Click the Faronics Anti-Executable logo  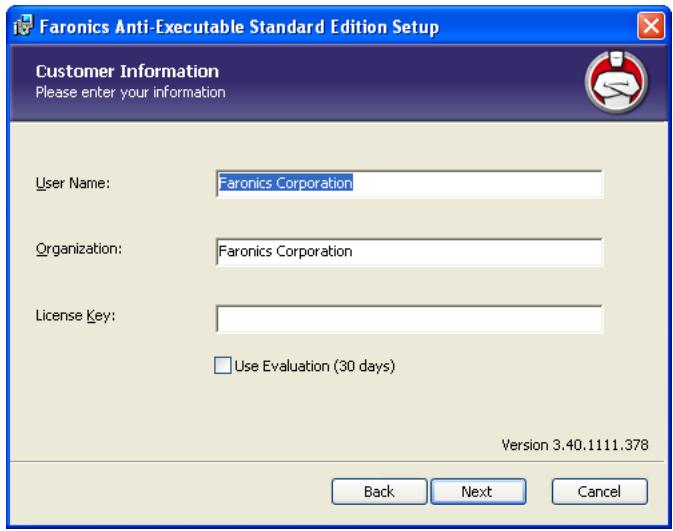(x=616, y=82)
